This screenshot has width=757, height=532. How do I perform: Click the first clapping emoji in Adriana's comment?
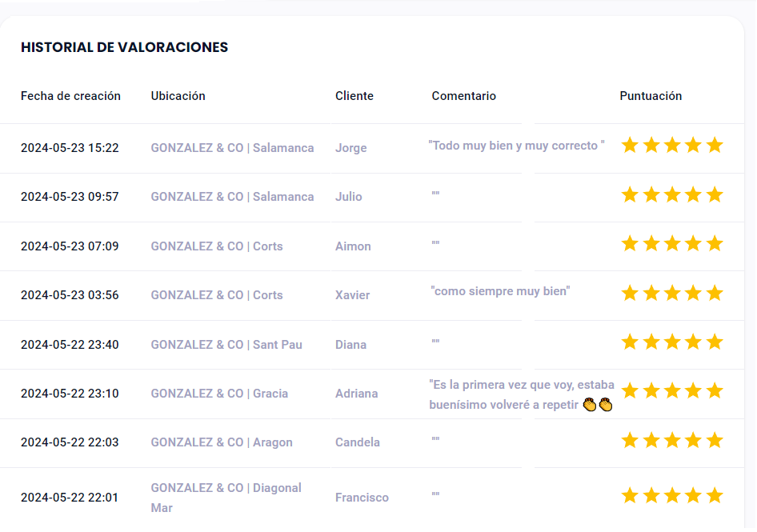[x=590, y=405]
